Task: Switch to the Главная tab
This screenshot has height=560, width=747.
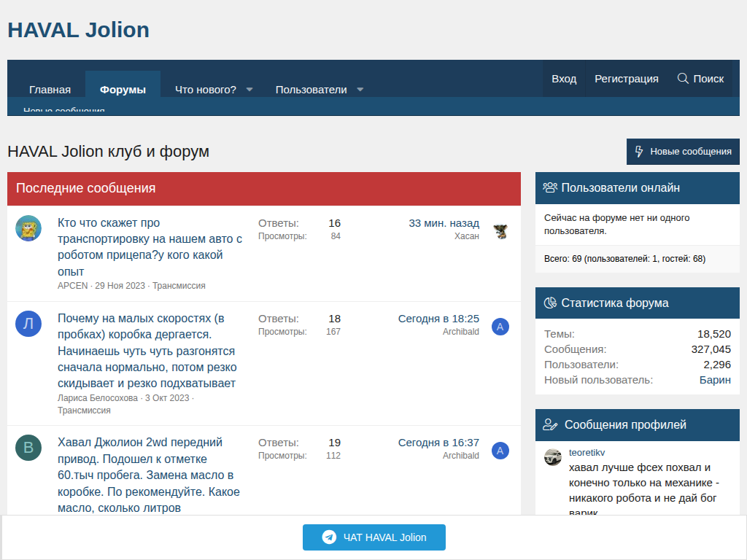Action: tap(50, 90)
